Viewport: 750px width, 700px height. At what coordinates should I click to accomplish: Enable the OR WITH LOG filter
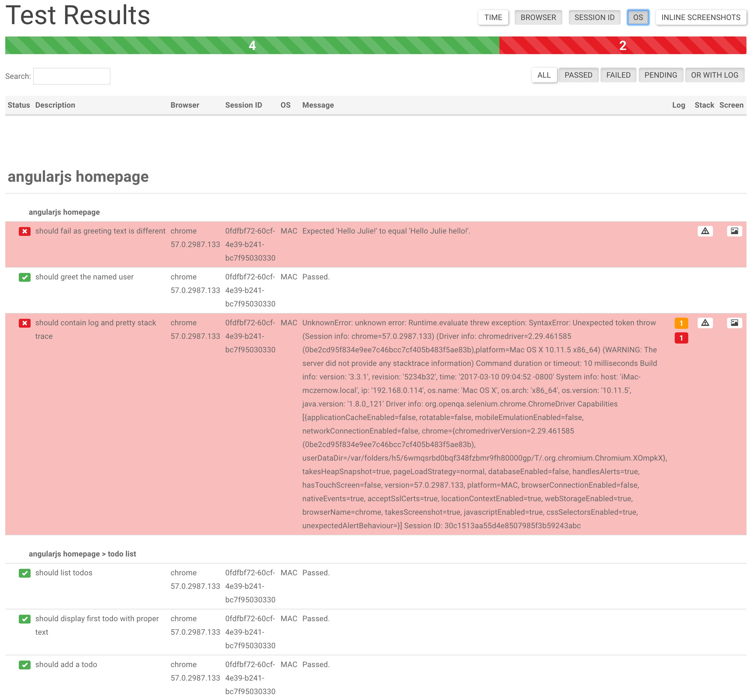click(x=714, y=75)
